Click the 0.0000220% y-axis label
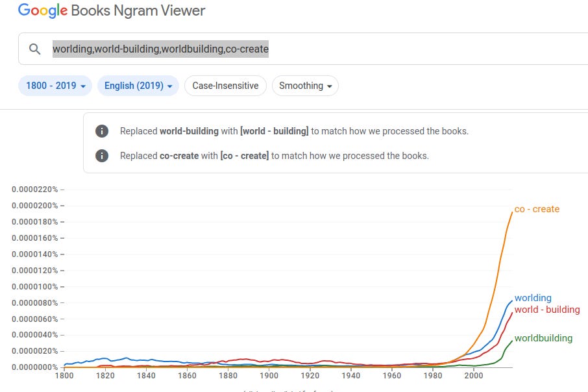Screen dimensions: 588x392 pos(35,190)
